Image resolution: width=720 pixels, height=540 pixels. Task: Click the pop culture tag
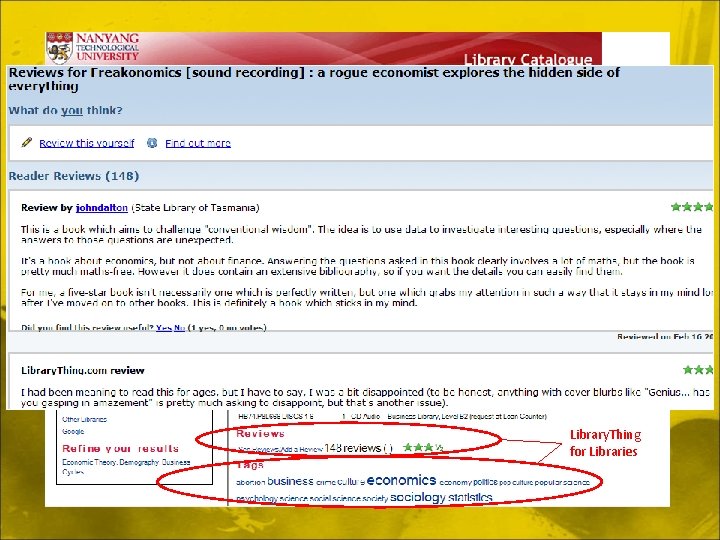click(516, 483)
